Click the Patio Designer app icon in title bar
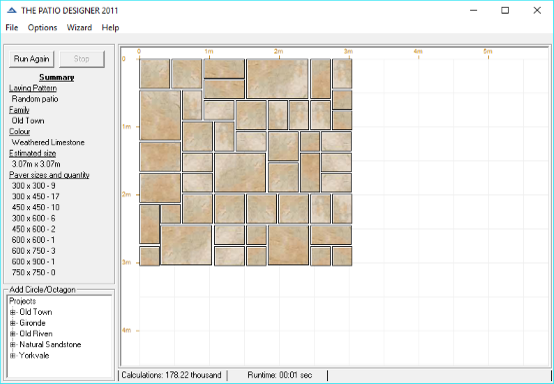The image size is (554, 384). pos(12,11)
